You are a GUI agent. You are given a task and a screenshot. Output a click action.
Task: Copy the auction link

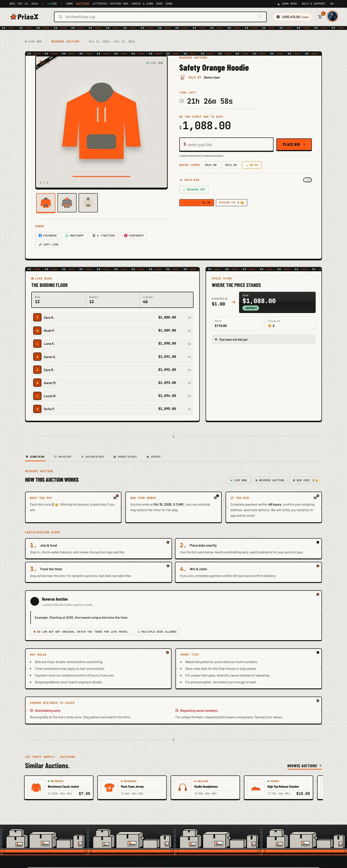pos(48,245)
